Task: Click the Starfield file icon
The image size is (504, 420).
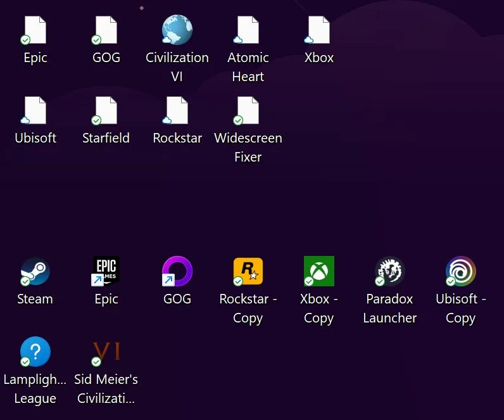Action: click(106, 110)
